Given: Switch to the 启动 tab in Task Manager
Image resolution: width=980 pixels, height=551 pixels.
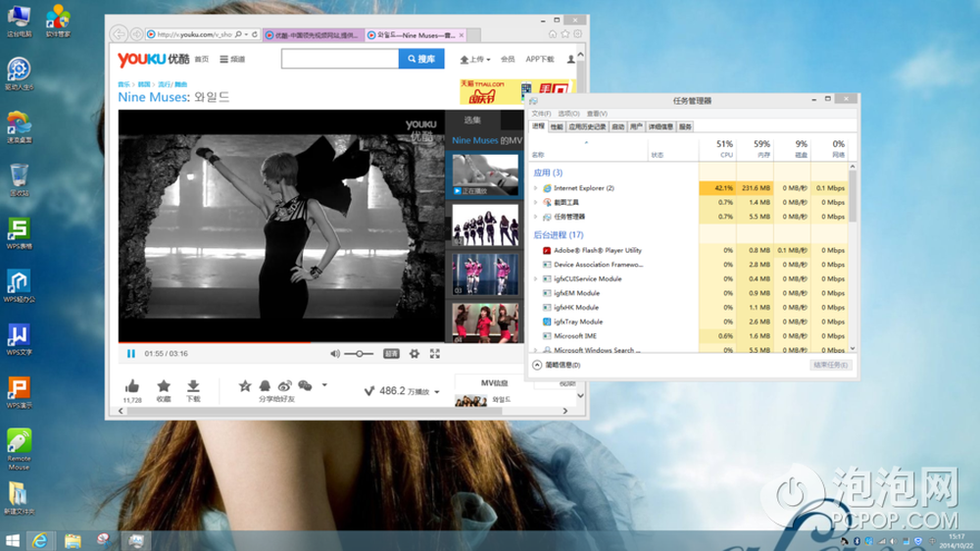Looking at the screenshot, I should (x=617, y=126).
